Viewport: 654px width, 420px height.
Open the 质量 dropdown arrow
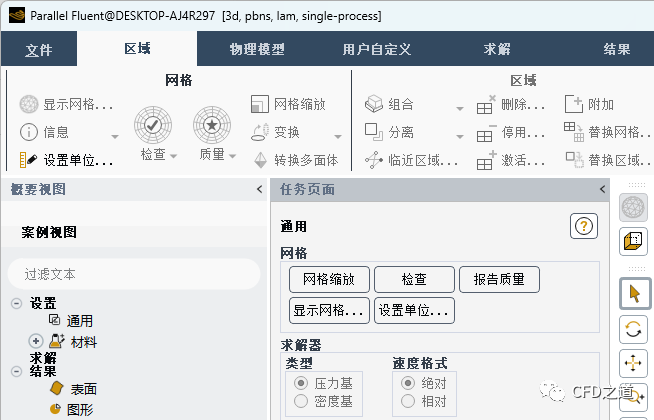(x=232, y=156)
